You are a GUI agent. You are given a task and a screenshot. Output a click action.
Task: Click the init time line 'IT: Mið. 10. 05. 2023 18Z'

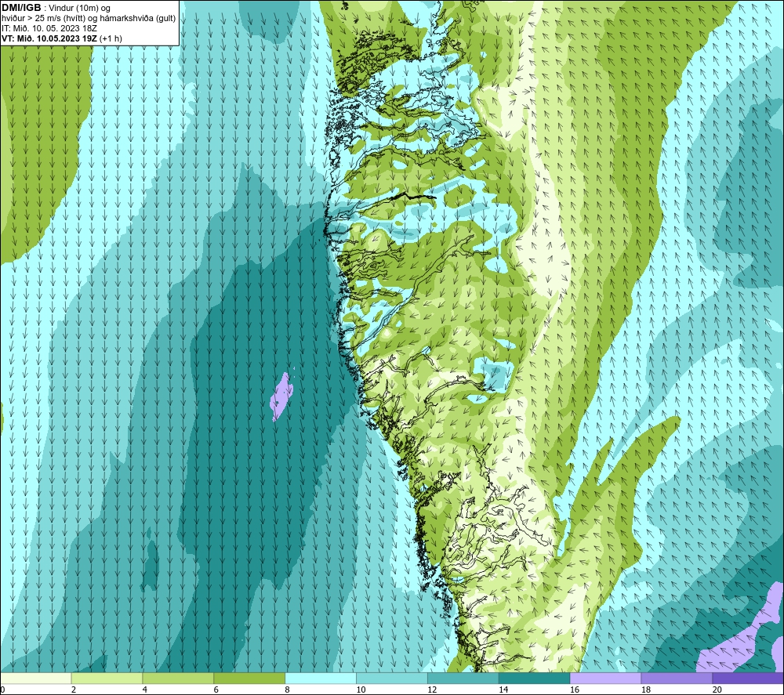click(49, 28)
